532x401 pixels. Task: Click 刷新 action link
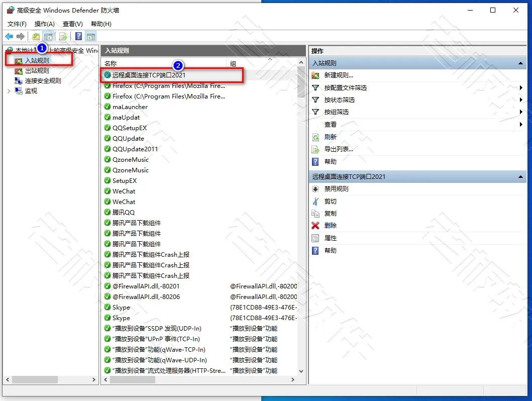pyautogui.click(x=331, y=137)
